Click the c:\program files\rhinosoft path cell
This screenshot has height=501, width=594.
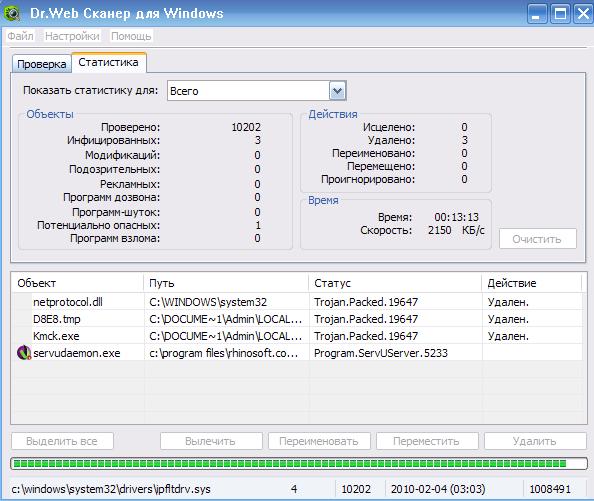[x=224, y=353]
